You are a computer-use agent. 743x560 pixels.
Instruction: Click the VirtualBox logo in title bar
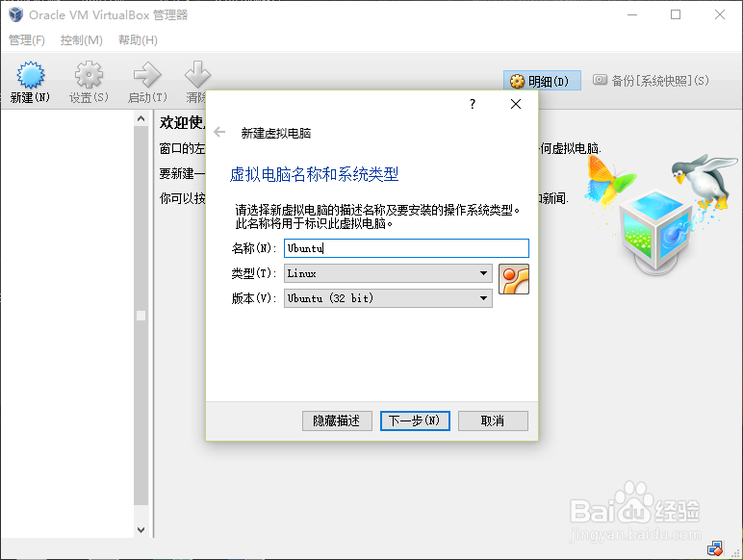pyautogui.click(x=15, y=14)
